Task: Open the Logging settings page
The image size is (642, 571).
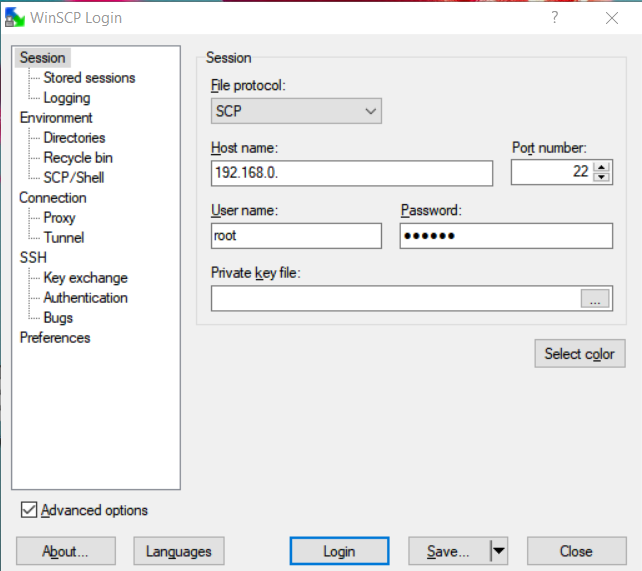Action: coord(66,97)
